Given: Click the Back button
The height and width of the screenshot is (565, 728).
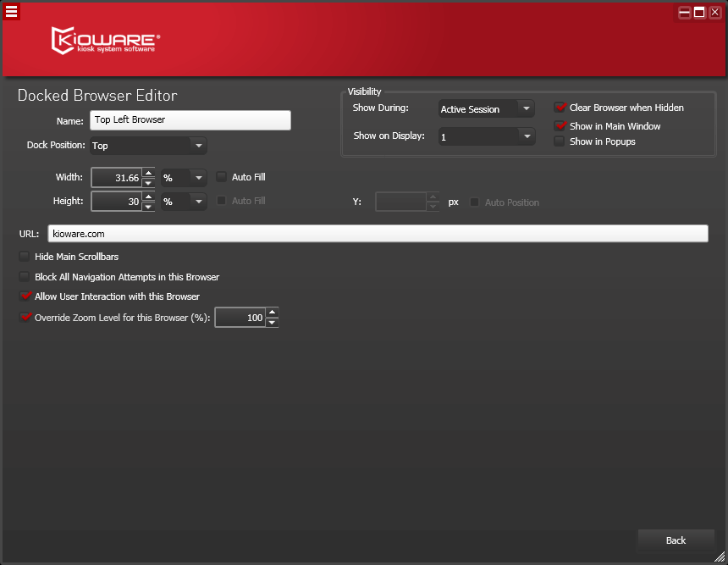Looking at the screenshot, I should click(676, 540).
